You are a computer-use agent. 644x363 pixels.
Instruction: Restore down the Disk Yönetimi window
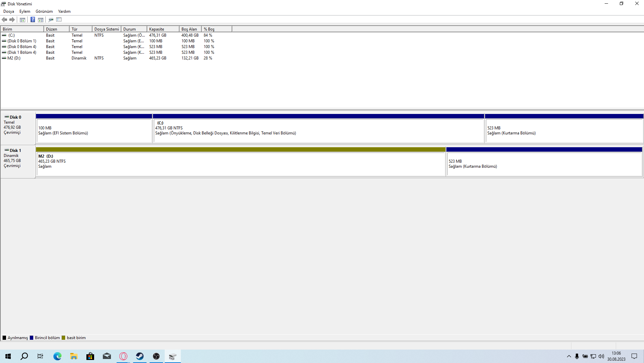[x=621, y=4]
